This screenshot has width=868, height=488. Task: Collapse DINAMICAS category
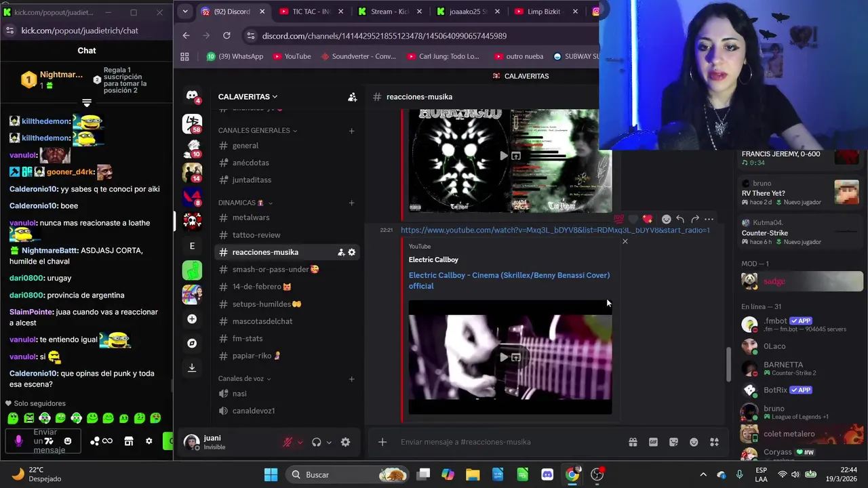(x=245, y=203)
